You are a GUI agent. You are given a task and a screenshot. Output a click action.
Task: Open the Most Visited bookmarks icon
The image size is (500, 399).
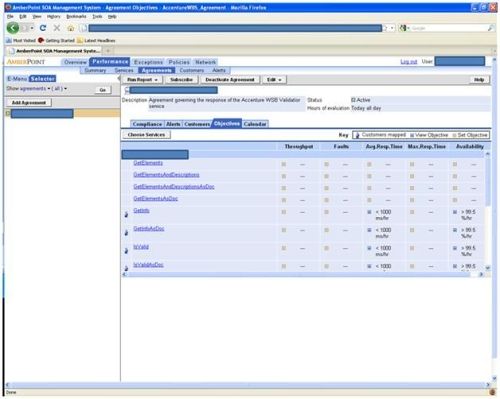(x=9, y=40)
